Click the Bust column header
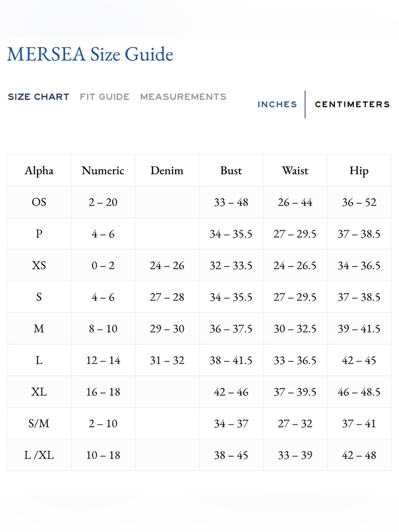 [231, 170]
